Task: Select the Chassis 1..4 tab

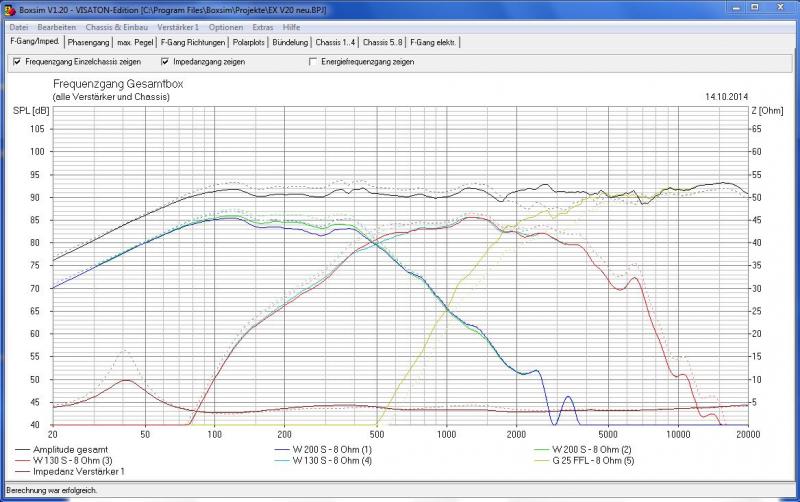Action: point(335,42)
